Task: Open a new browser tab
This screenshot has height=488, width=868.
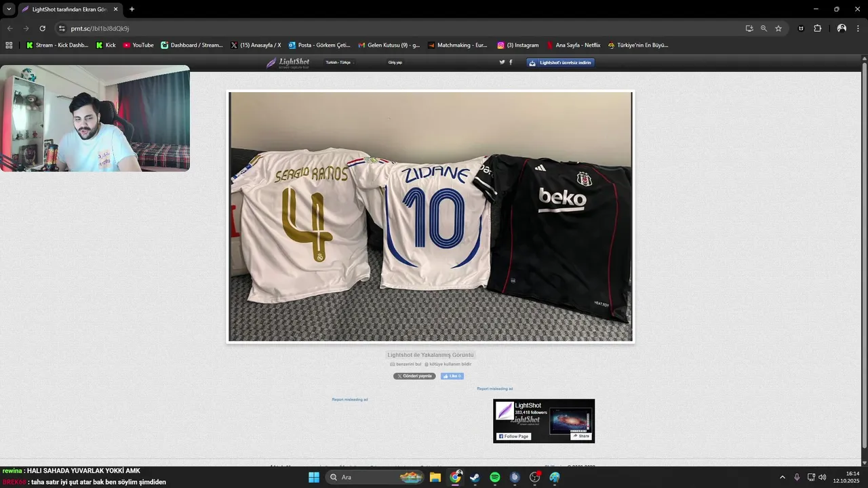Action: tap(132, 9)
